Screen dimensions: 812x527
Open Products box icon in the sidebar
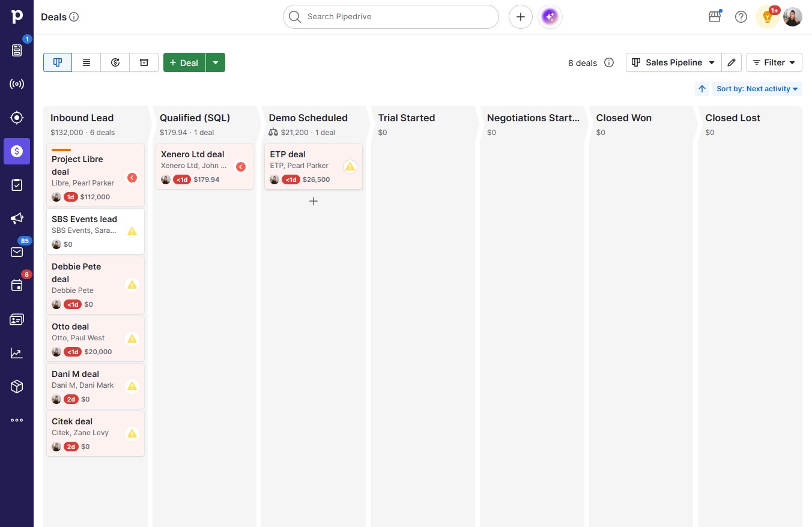tap(17, 387)
